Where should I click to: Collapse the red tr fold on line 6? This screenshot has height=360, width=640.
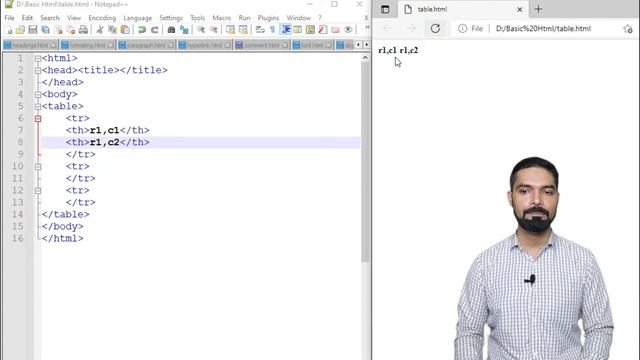[x=38, y=118]
